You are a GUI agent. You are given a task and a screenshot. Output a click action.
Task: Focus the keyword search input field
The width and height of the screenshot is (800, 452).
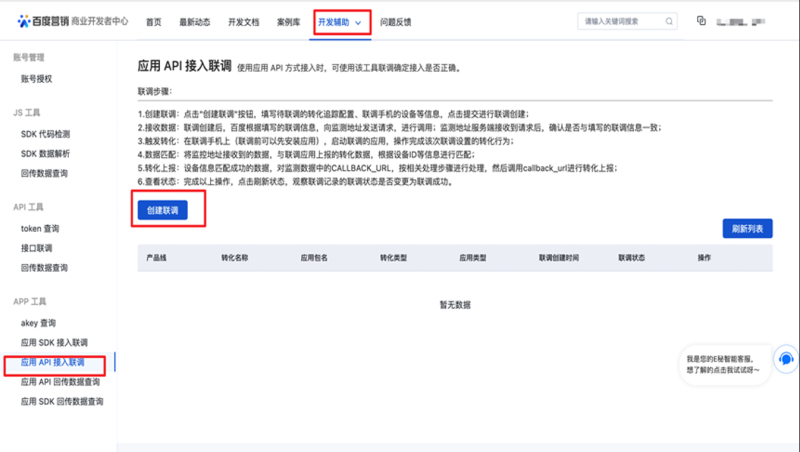[x=627, y=21]
